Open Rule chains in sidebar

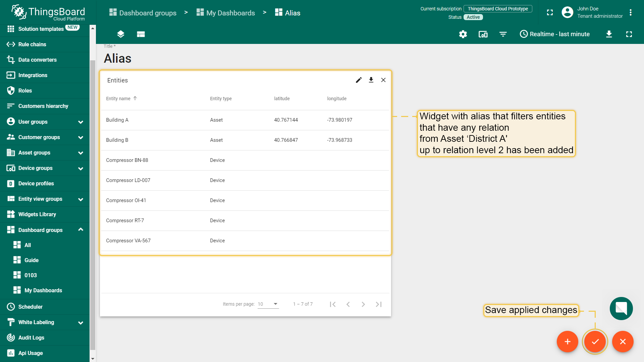pyautogui.click(x=45, y=44)
